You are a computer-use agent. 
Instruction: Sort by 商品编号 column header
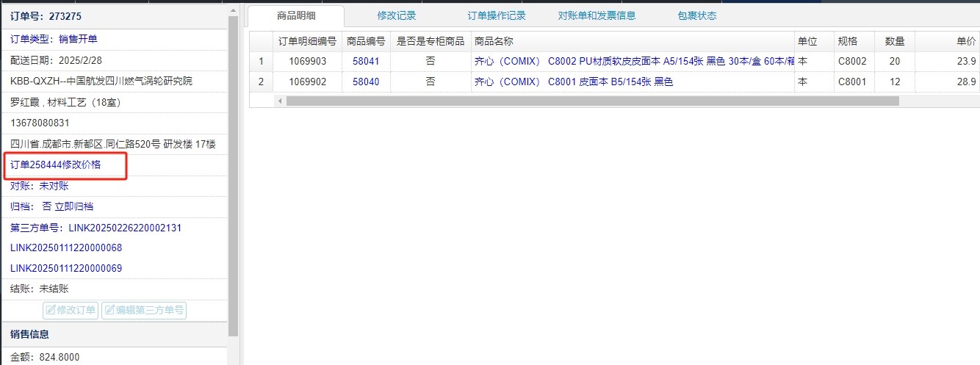pyautogui.click(x=366, y=41)
